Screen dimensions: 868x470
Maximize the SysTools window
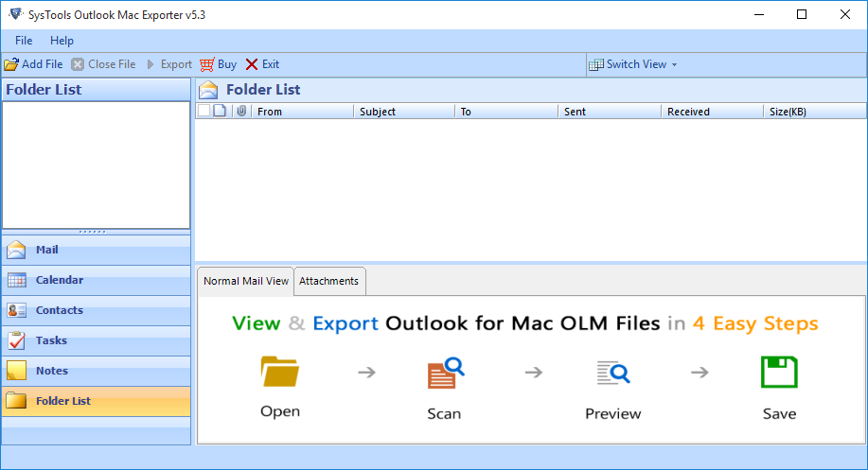click(x=802, y=14)
